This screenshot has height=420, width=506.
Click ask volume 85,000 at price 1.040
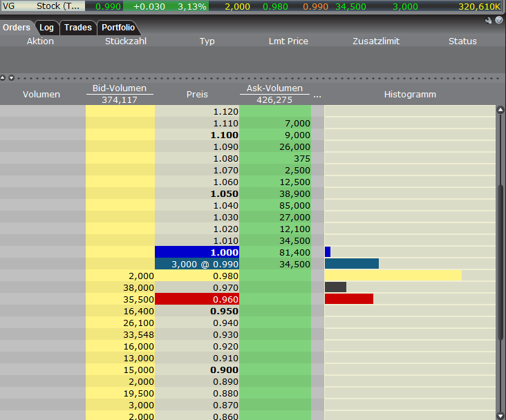(274, 205)
